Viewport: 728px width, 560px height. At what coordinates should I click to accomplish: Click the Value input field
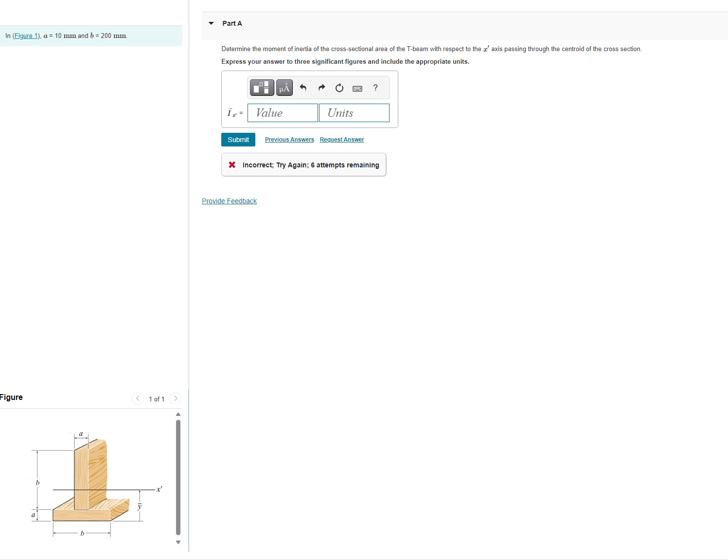pyautogui.click(x=283, y=113)
